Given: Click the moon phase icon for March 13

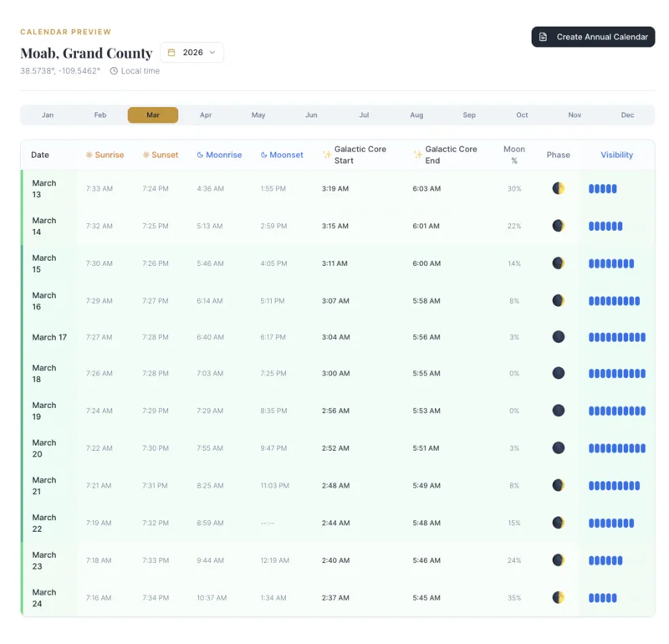Looking at the screenshot, I should pyautogui.click(x=558, y=188).
